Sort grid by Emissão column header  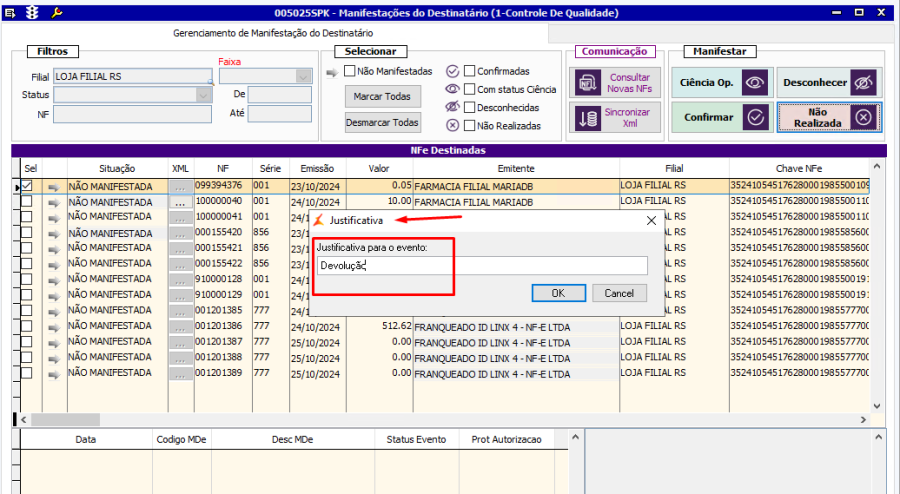coord(317,169)
